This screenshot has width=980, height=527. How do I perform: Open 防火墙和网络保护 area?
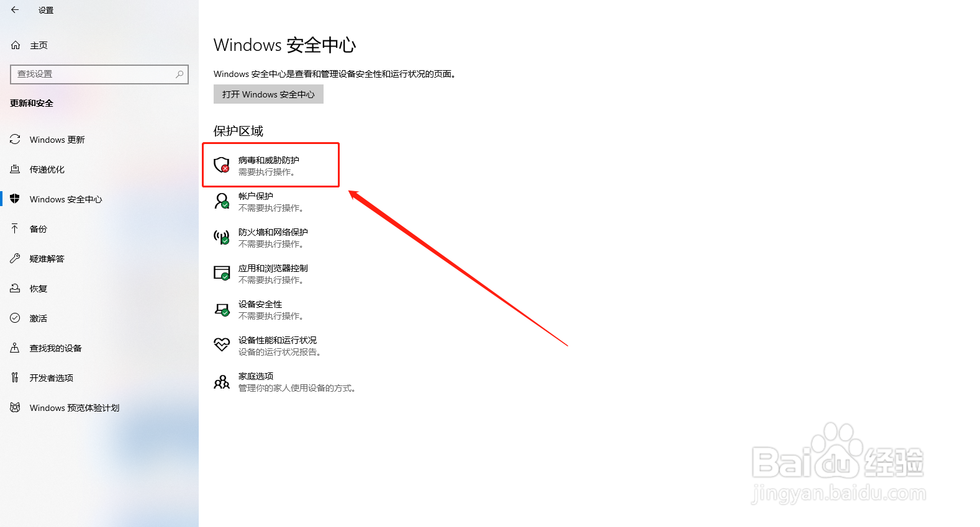[x=273, y=232]
